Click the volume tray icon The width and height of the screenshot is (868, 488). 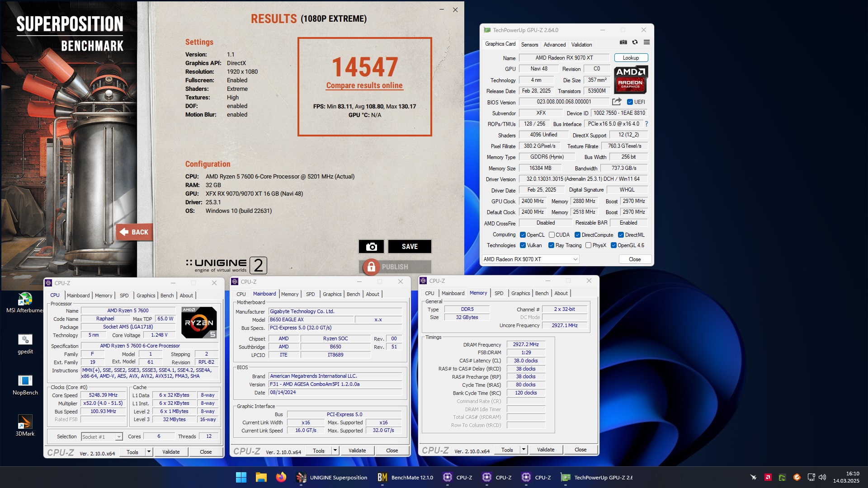822,477
